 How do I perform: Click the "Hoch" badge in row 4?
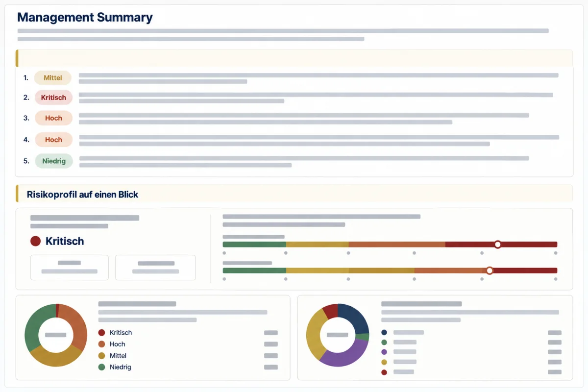pos(53,140)
